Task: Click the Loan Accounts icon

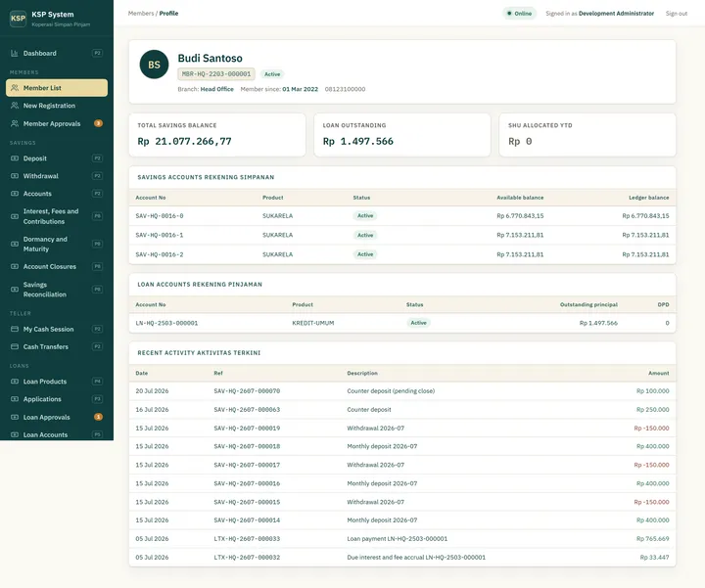Action: click(15, 434)
